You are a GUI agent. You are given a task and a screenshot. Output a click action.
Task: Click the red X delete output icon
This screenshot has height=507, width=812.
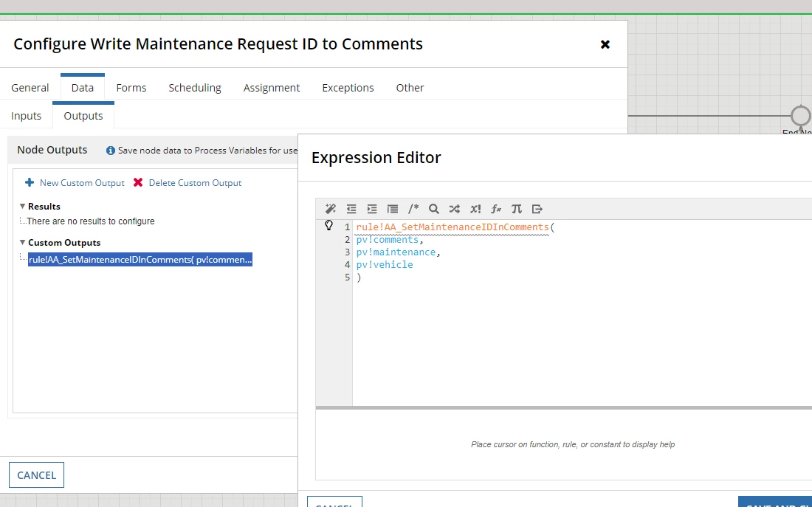(x=138, y=182)
